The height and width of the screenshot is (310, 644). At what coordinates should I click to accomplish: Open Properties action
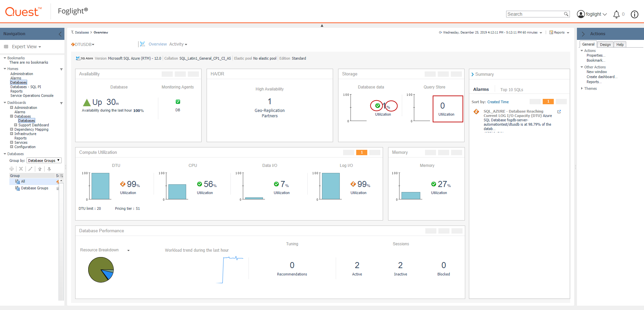596,56
